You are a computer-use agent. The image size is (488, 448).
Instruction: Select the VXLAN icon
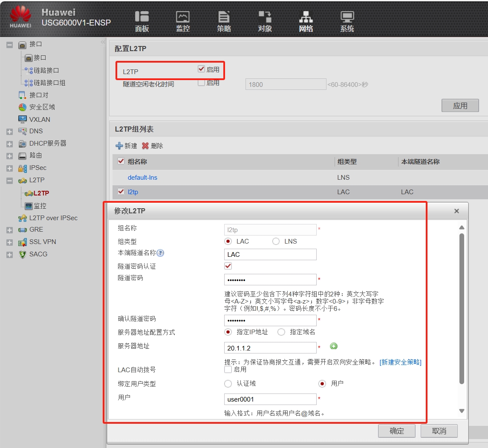tap(22, 119)
